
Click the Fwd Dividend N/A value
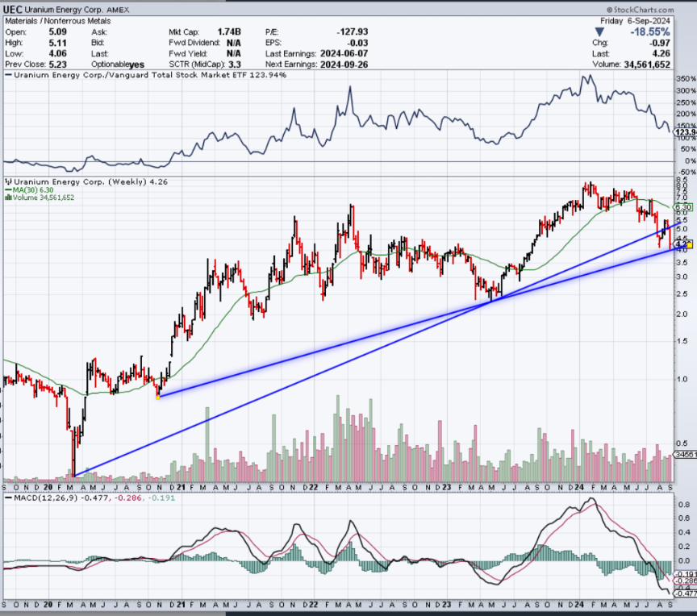233,43
